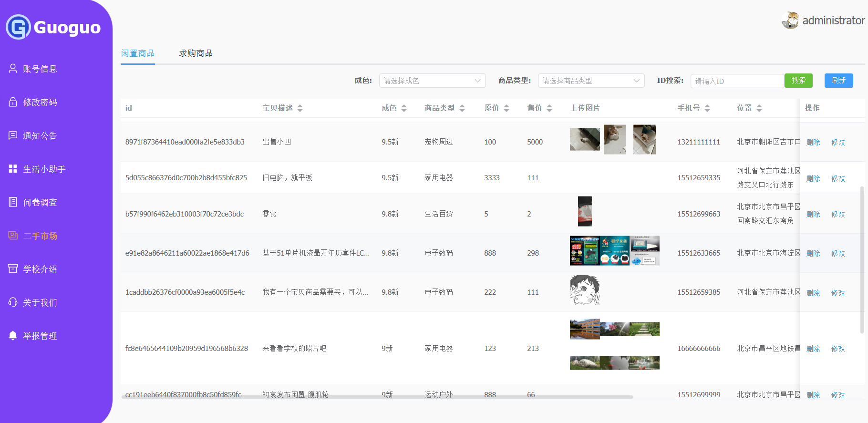The image size is (868, 423).
Task: Select id 8971f87364410ead000fa2fe5e833db3
Action: [185, 142]
